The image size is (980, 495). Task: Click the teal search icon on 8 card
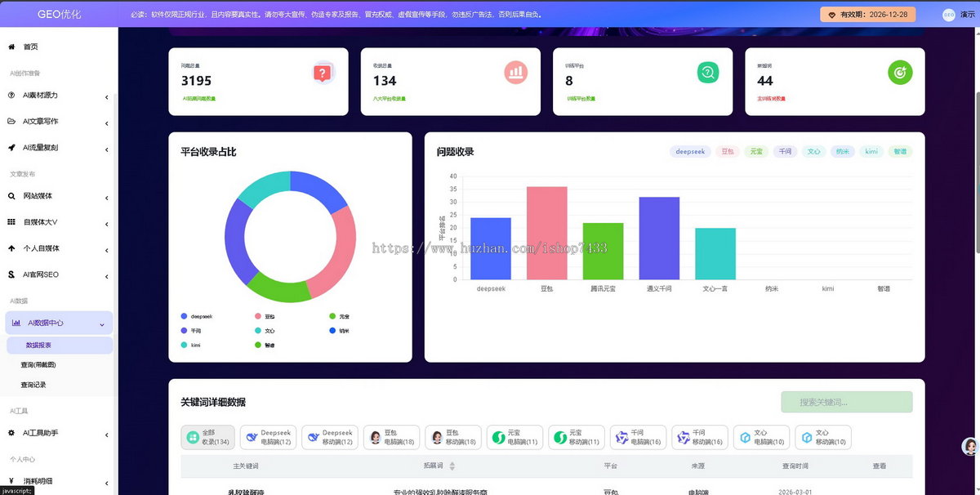point(708,73)
